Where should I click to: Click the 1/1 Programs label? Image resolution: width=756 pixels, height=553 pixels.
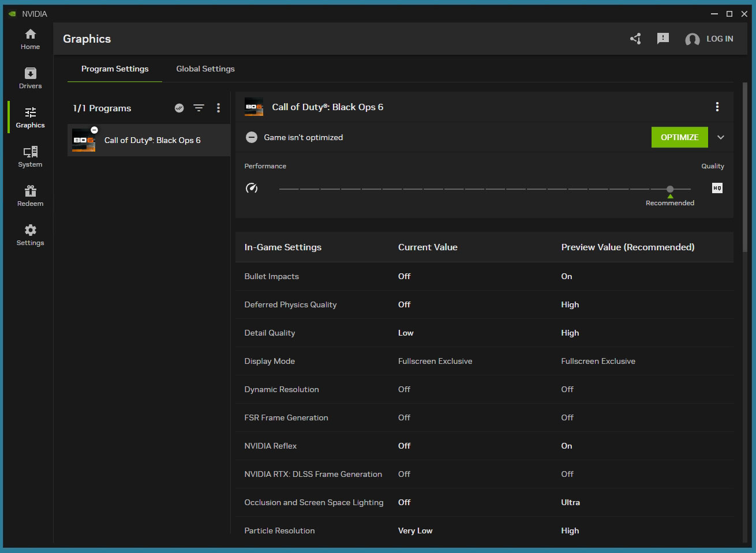click(x=102, y=108)
